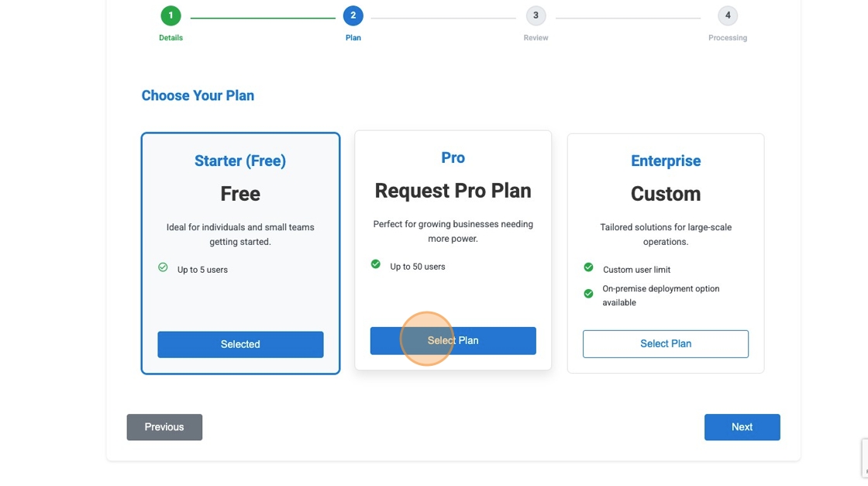Screen dimensions: 868x486
Task: Click the Next button
Action: tap(742, 426)
